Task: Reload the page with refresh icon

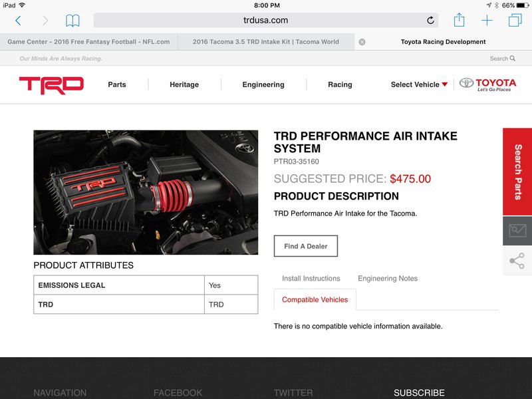Action: click(430, 21)
